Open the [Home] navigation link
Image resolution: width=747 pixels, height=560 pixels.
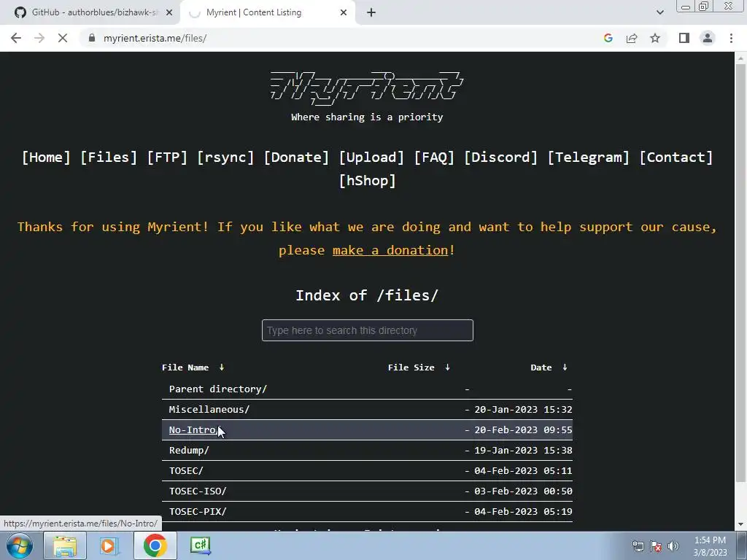click(46, 157)
